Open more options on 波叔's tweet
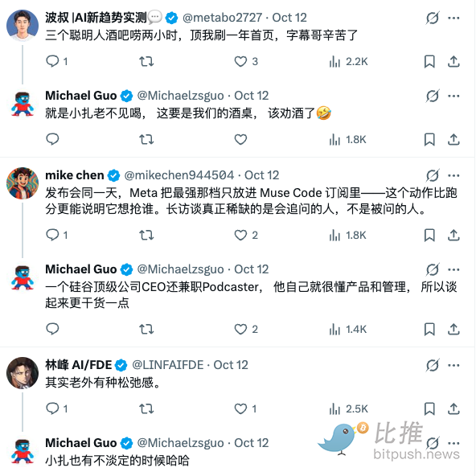Viewport: 476px width, 476px height. 453,18
